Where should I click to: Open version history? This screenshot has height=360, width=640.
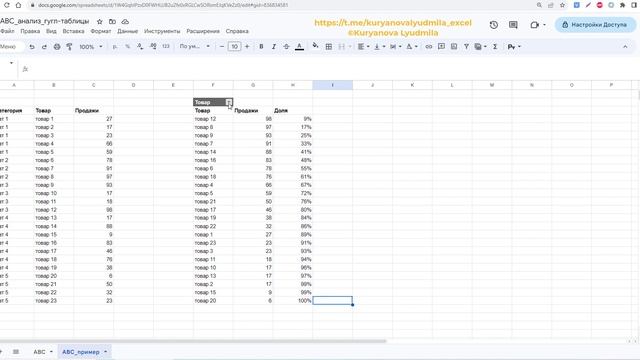[493, 25]
